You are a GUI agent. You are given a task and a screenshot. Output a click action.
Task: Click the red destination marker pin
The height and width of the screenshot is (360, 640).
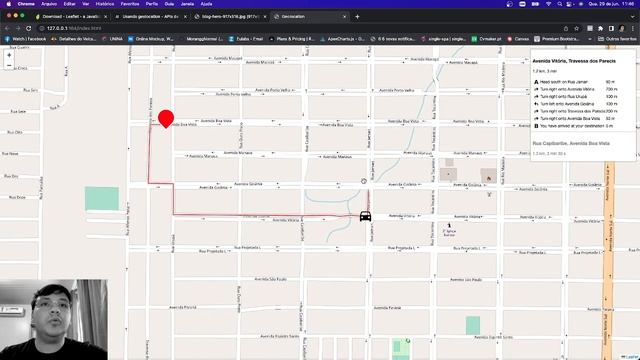(166, 119)
